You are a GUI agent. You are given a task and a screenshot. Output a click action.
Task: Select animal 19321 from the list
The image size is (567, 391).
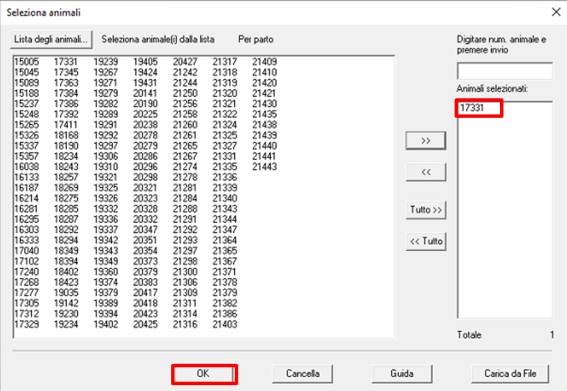point(106,177)
